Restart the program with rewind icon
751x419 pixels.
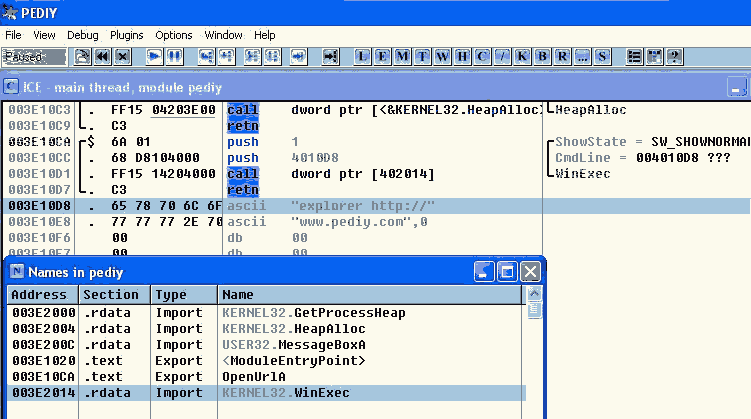(x=102, y=56)
